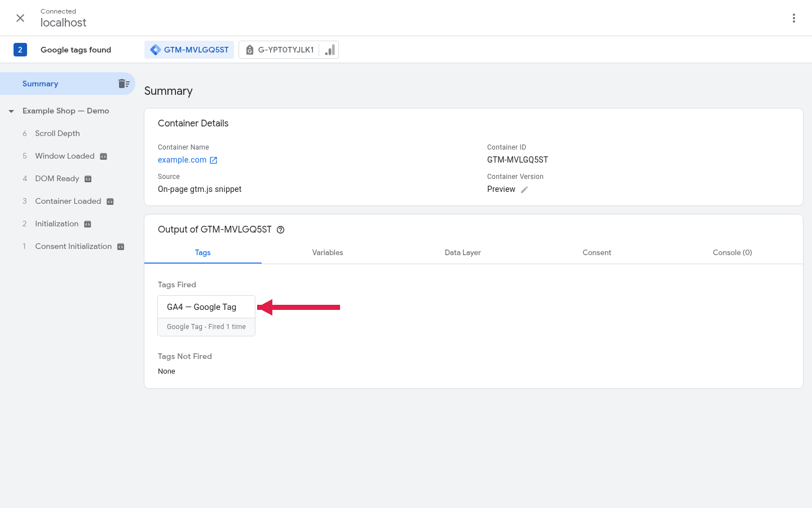Click the 'On-page gtm.js snippet' source text
Image resolution: width=812 pixels, height=508 pixels.
(x=200, y=189)
